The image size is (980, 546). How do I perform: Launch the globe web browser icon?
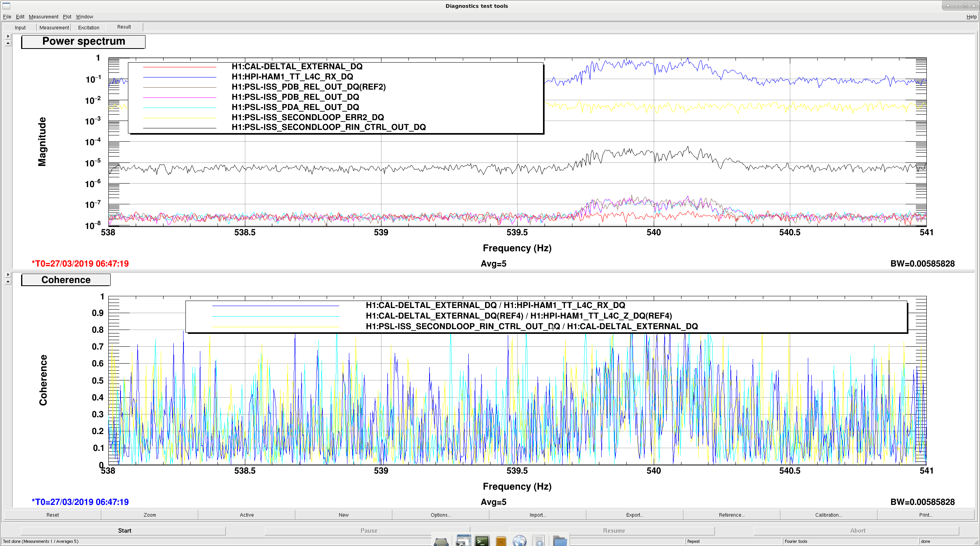(x=520, y=541)
